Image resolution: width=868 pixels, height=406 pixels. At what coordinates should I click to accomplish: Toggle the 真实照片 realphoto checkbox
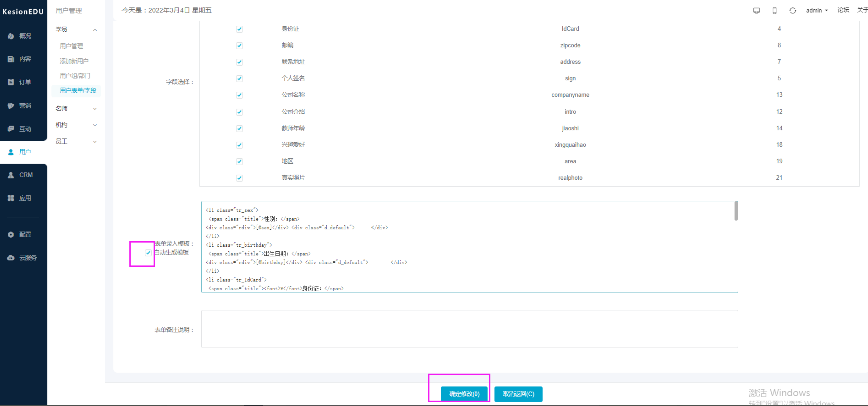point(239,178)
